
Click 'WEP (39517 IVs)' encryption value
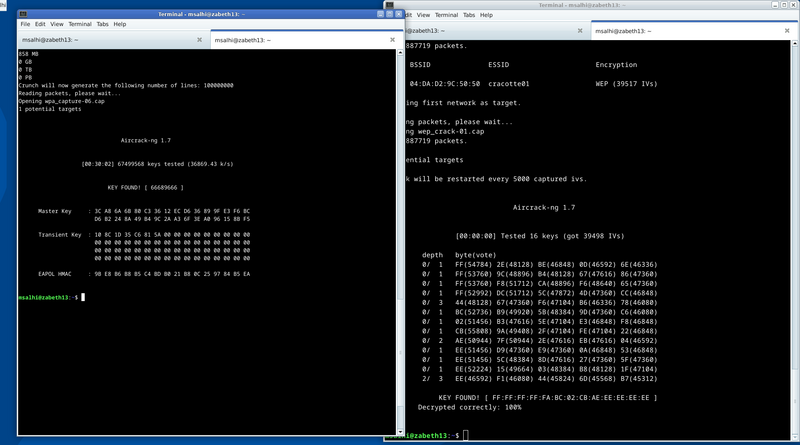[x=626, y=84]
